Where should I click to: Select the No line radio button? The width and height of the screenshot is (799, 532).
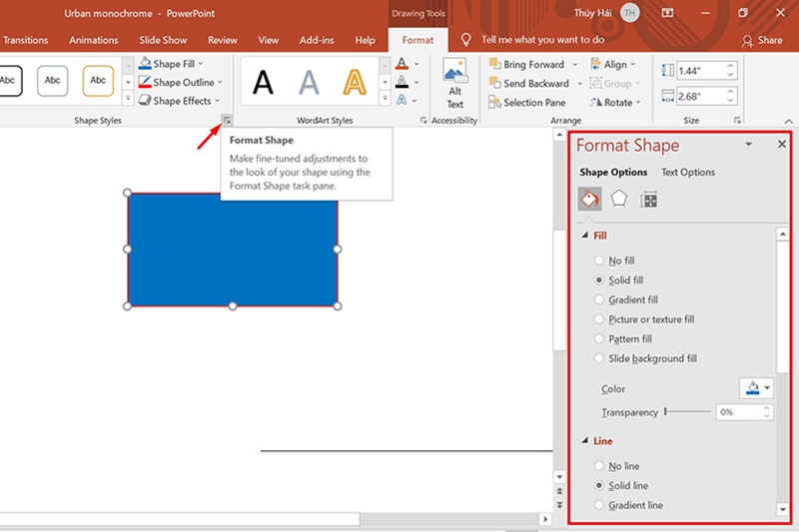coord(599,466)
